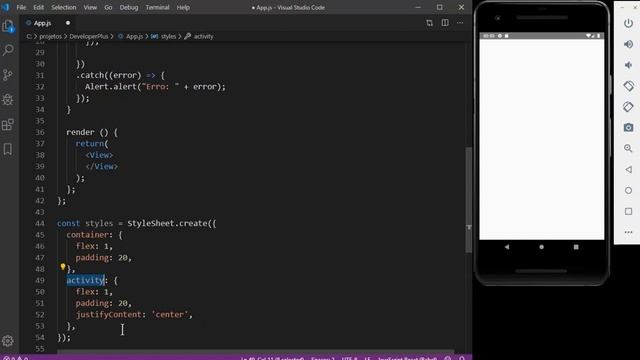Lower emulator volume with volume down icon

point(628,65)
